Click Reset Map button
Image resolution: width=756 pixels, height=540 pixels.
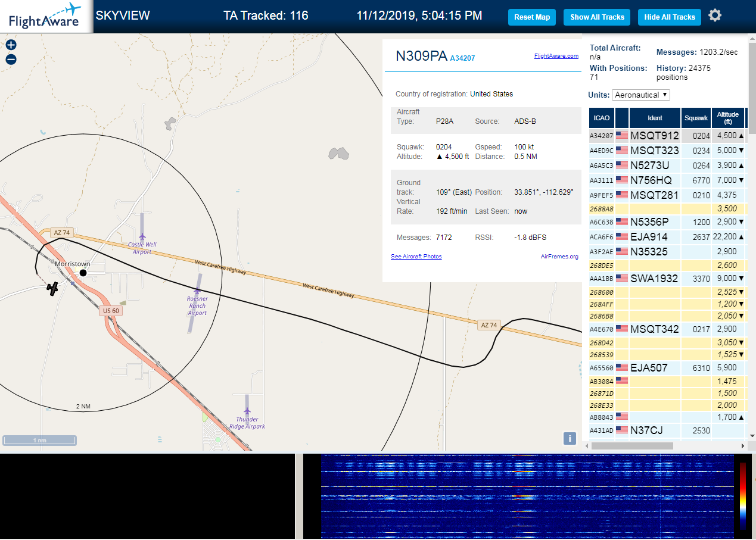click(532, 17)
